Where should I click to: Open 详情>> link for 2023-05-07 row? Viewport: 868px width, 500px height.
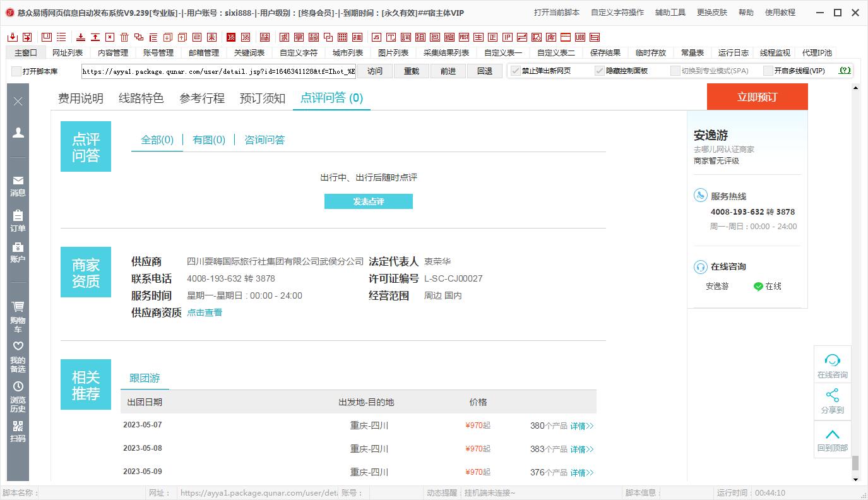(582, 426)
